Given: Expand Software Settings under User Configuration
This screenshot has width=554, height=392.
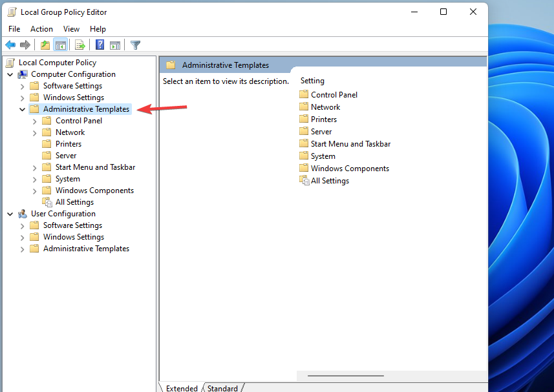Looking at the screenshot, I should tap(22, 226).
